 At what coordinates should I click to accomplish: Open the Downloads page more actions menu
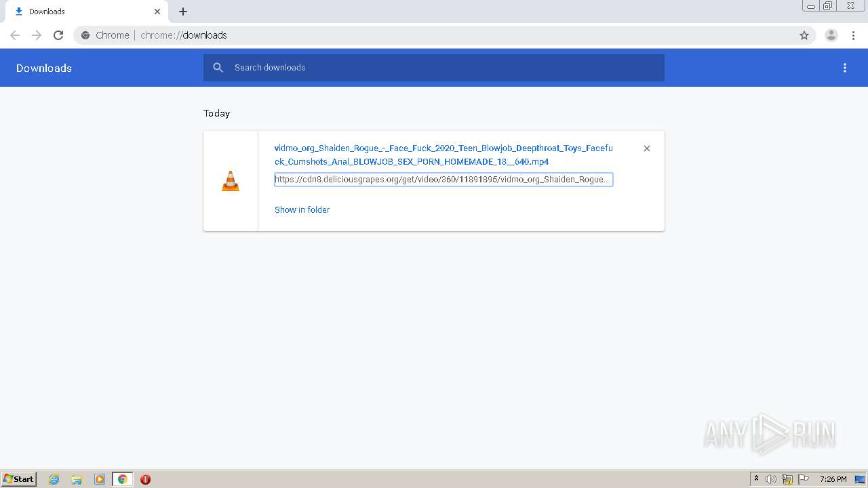845,68
